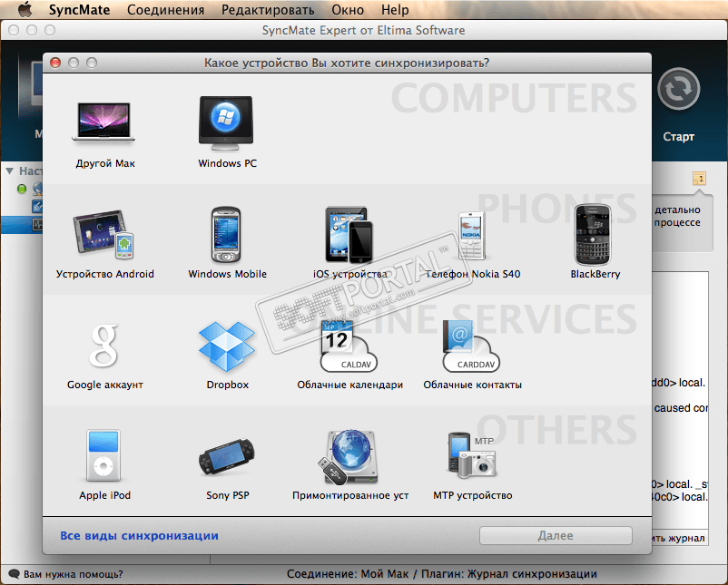The width and height of the screenshot is (728, 585).
Task: Click the Google аккаунт label
Action: pos(105,385)
